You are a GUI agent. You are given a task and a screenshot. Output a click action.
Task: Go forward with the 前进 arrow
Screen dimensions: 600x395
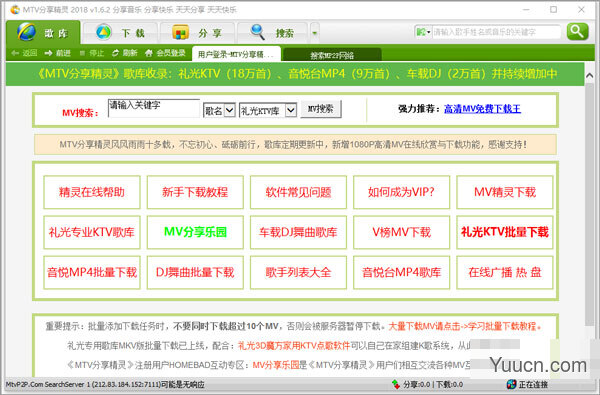click(x=57, y=53)
